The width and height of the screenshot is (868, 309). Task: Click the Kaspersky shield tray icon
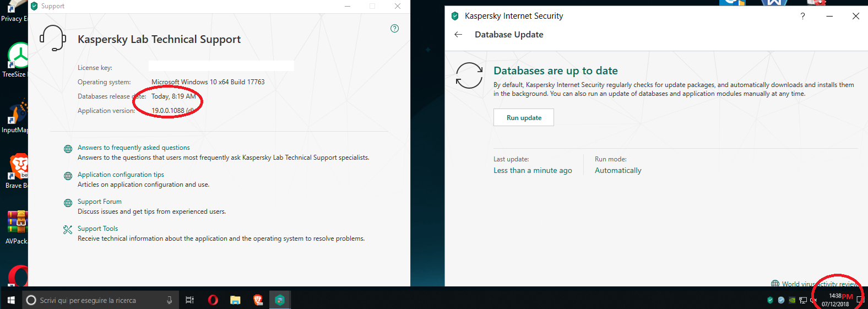pyautogui.click(x=770, y=300)
